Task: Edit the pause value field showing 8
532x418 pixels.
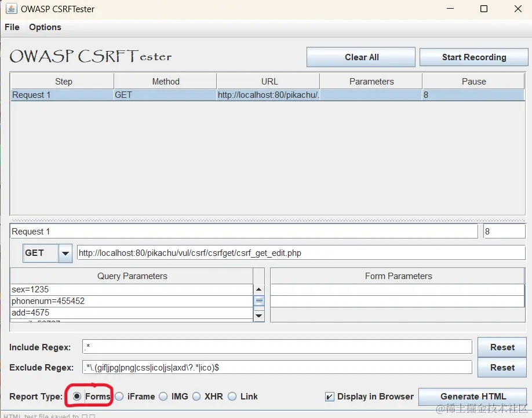Action: (x=504, y=232)
